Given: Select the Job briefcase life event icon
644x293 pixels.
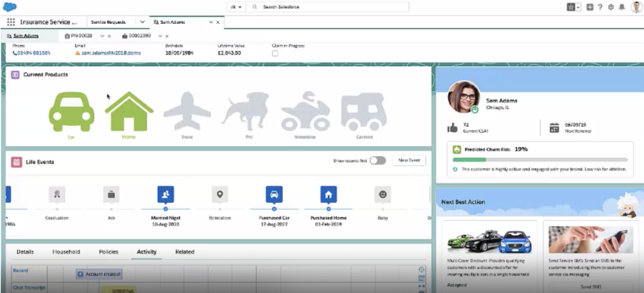Looking at the screenshot, I should (x=111, y=195).
